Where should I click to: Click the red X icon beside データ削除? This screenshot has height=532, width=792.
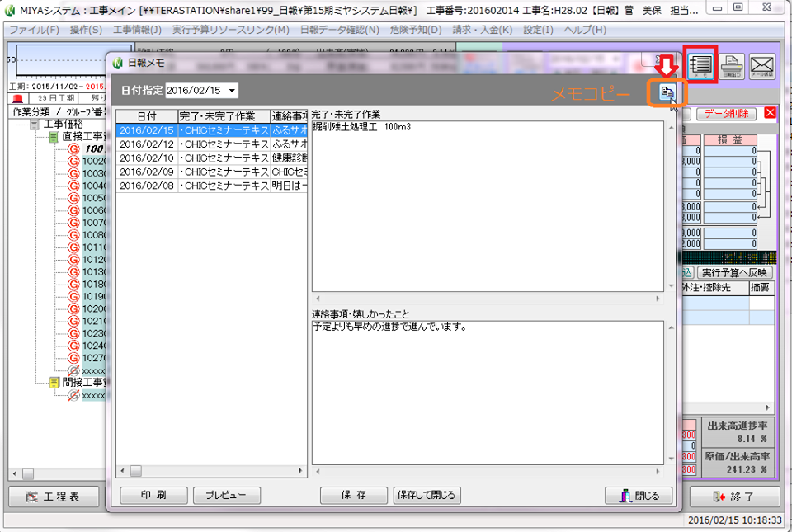[770, 112]
